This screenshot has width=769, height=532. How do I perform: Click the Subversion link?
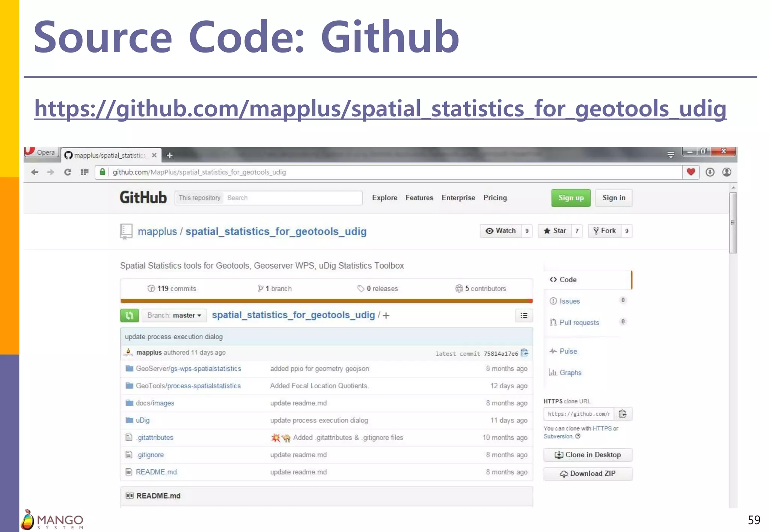pos(558,436)
